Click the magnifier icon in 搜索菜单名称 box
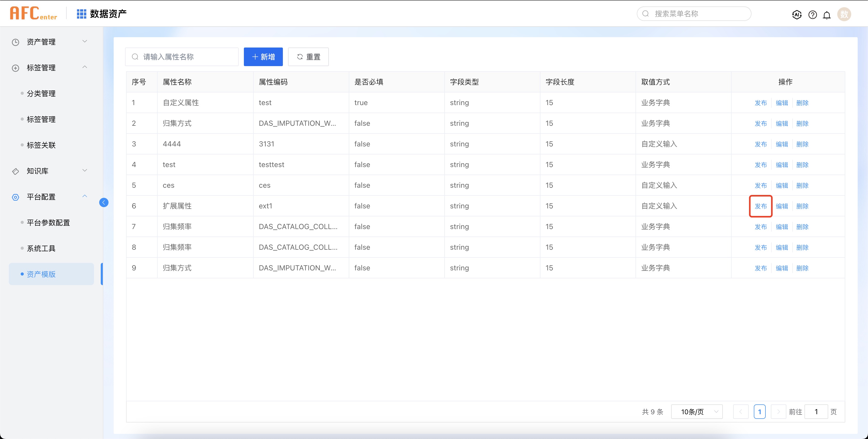The height and width of the screenshot is (439, 868). tap(646, 14)
